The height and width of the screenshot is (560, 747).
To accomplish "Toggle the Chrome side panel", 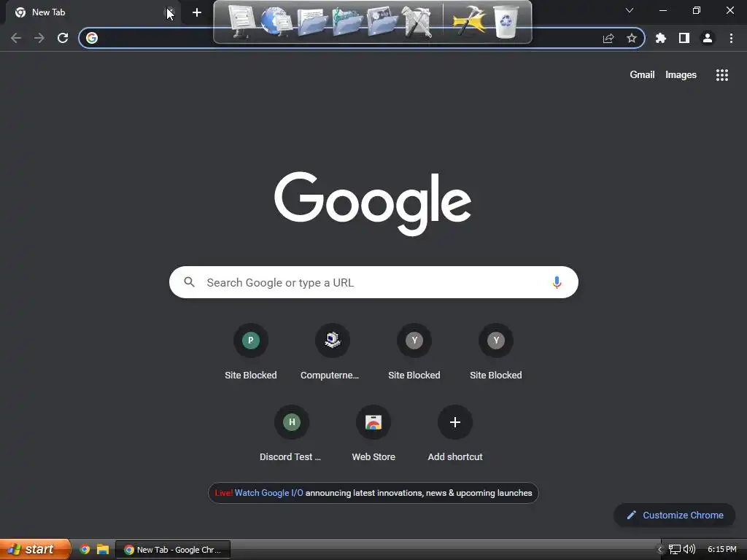I will (x=684, y=38).
